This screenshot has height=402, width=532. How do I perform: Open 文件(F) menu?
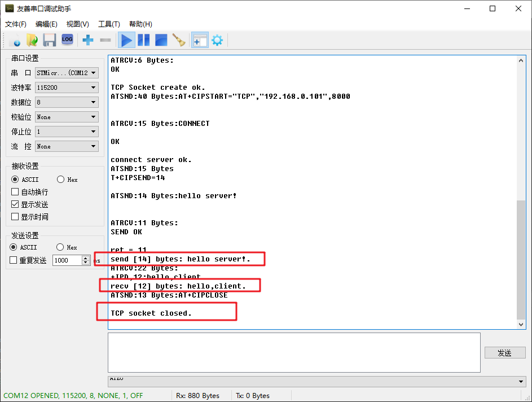16,24
